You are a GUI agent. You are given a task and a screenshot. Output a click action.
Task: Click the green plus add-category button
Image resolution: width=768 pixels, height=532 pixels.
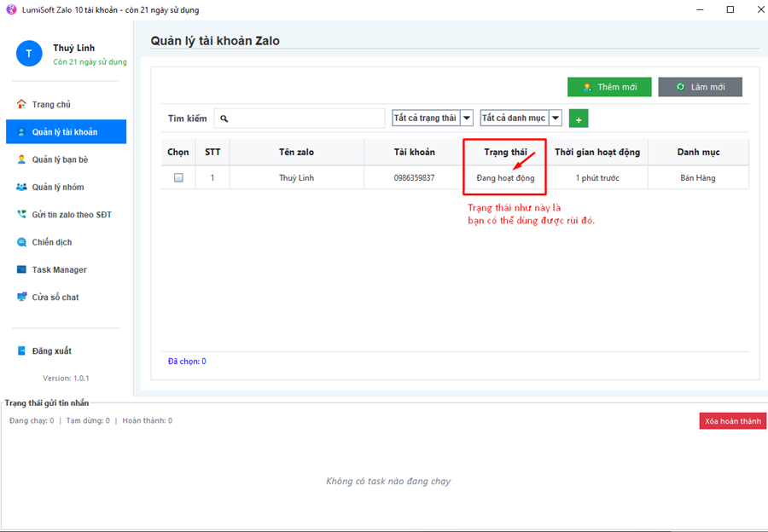[579, 119]
